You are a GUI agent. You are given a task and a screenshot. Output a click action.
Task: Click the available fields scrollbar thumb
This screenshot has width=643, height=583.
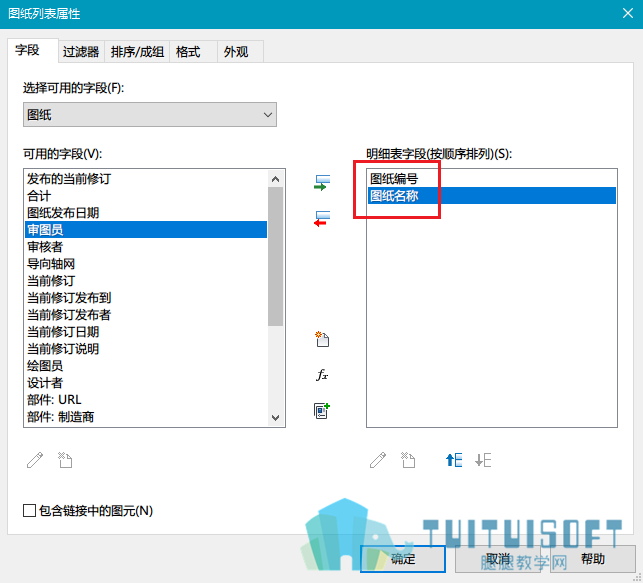click(x=276, y=256)
